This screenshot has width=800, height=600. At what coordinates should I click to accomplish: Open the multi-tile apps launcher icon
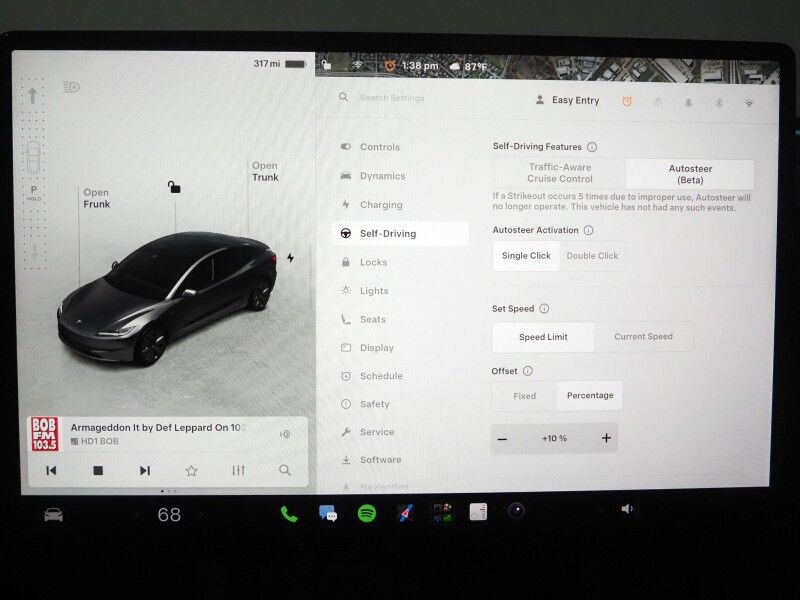tap(442, 512)
